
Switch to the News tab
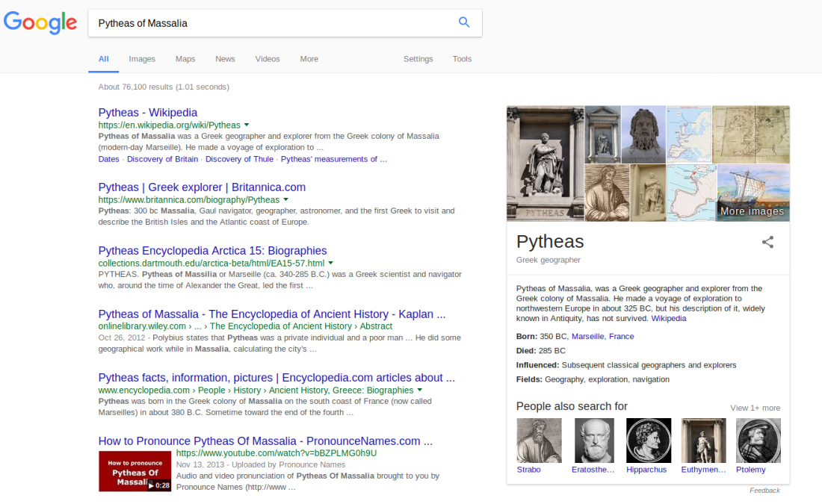[225, 58]
